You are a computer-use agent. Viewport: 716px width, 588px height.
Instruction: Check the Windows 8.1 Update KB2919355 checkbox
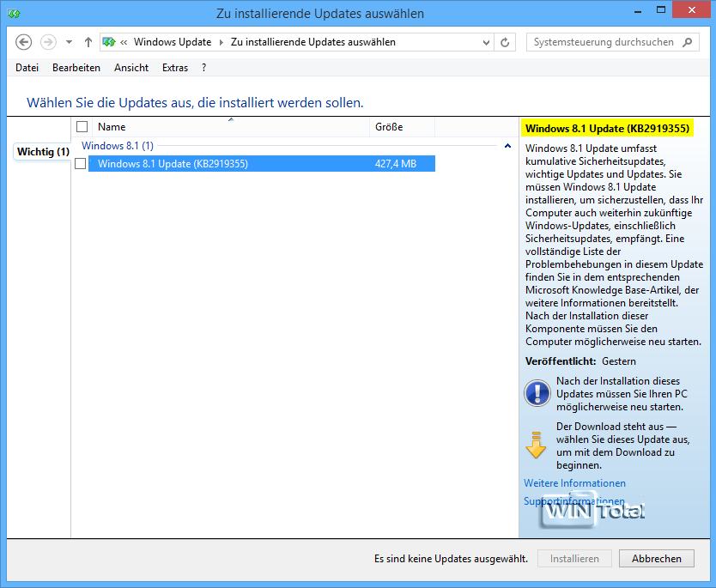point(81,163)
